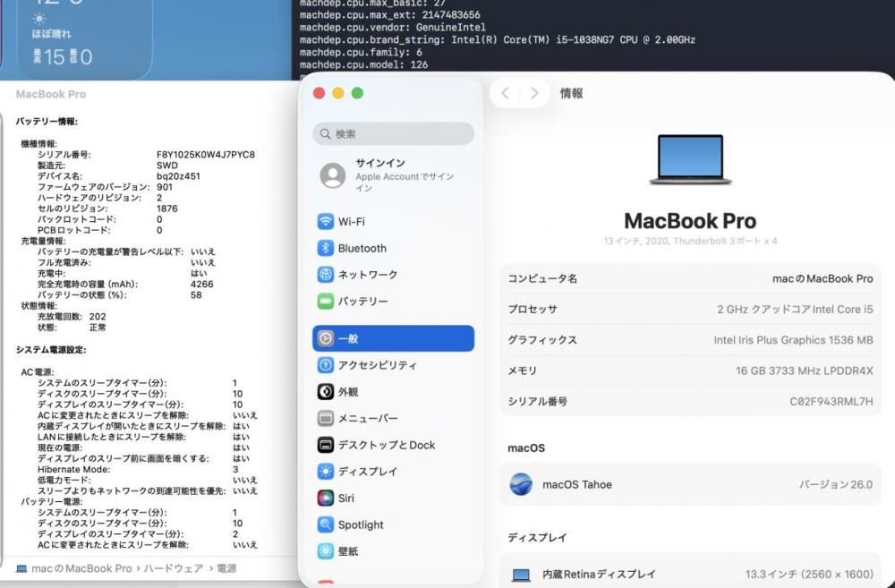Click the MacBook Pro image in 情報
Viewport: 895px width, 588px height.
click(690, 160)
